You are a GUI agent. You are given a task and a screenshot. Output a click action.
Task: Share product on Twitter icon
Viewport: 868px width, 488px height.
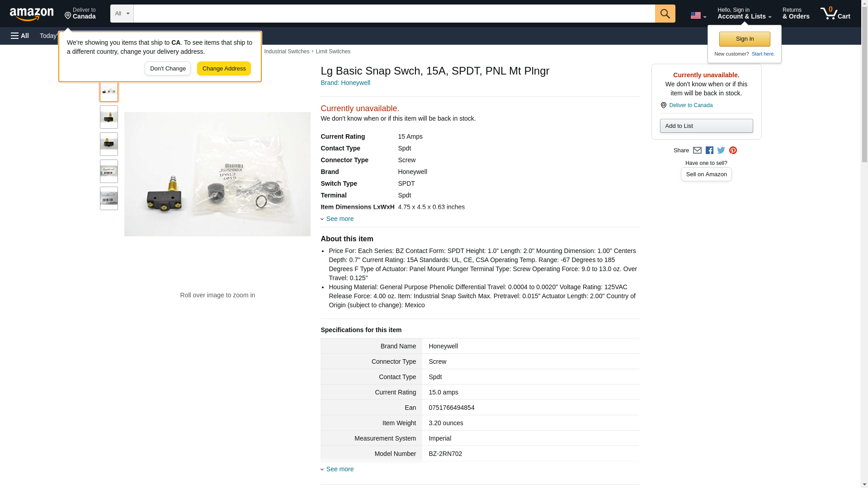click(721, 150)
